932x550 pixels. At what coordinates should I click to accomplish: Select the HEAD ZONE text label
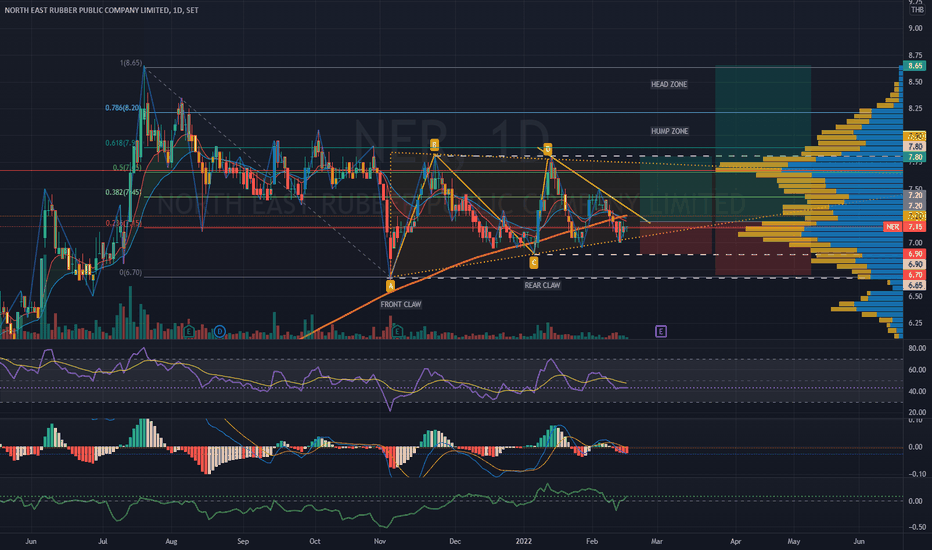point(669,84)
